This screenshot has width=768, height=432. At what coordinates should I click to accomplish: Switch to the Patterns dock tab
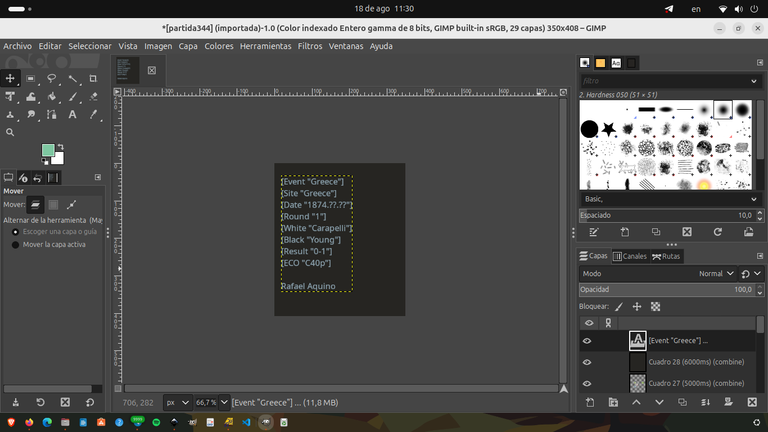(600, 63)
